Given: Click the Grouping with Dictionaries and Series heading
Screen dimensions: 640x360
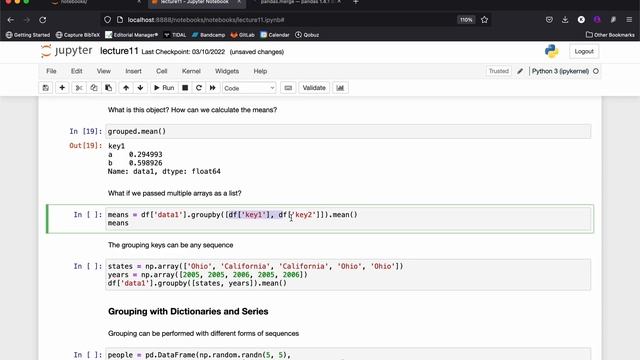Looking at the screenshot, I should [x=188, y=311].
